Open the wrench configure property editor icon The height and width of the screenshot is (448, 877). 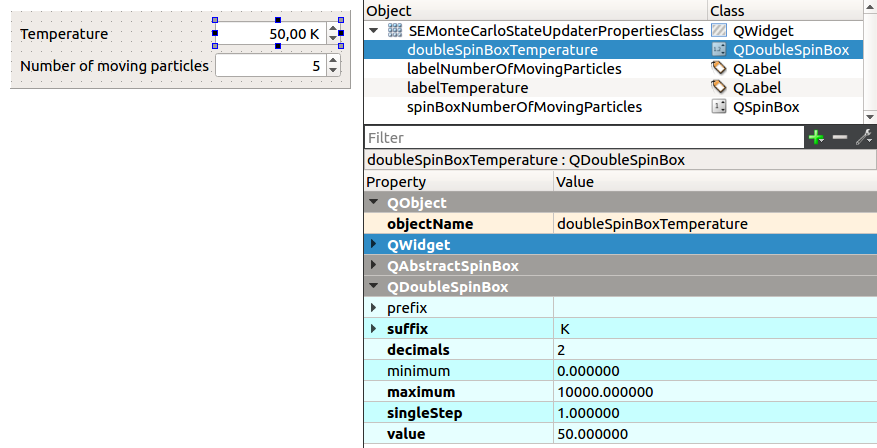[x=864, y=138]
